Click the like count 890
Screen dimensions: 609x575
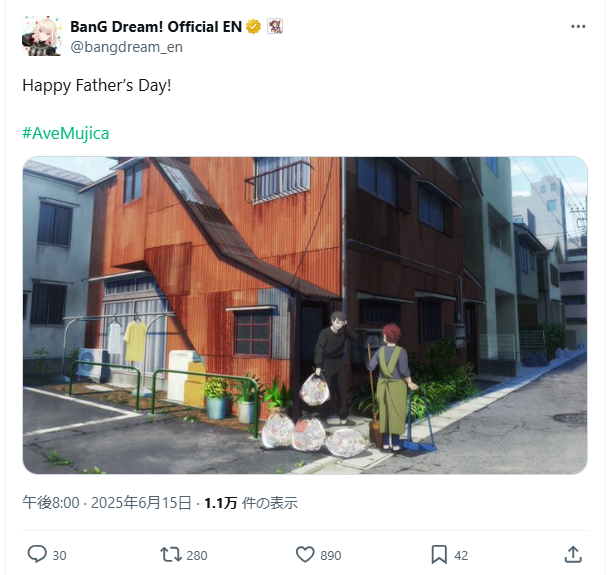coord(331,556)
